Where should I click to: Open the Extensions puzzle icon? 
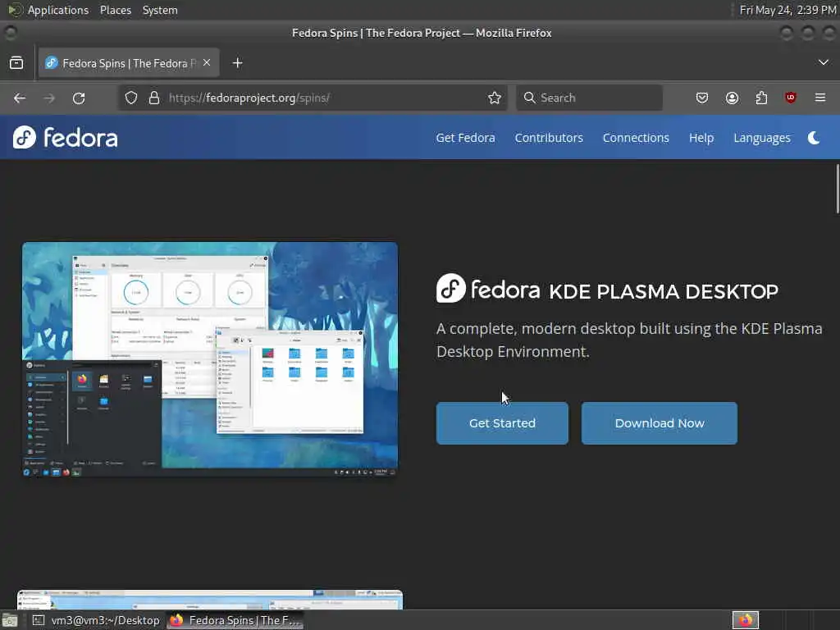pos(761,98)
